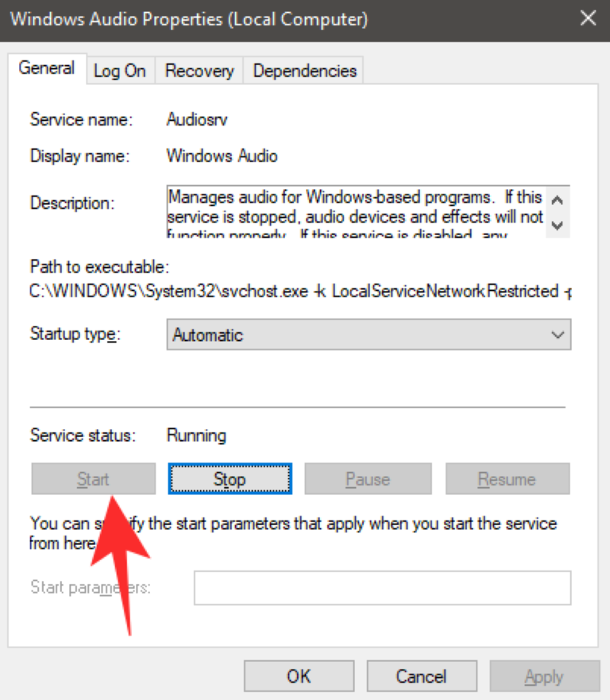The height and width of the screenshot is (700, 610).
Task: Click the Audiosrv service name value
Action: click(195, 120)
